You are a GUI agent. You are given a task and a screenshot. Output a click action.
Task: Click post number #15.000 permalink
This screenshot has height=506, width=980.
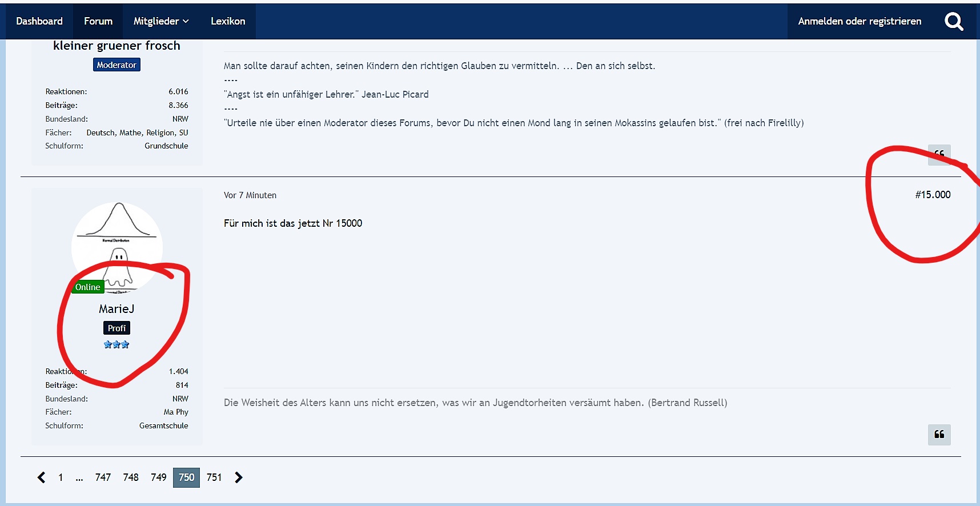933,195
